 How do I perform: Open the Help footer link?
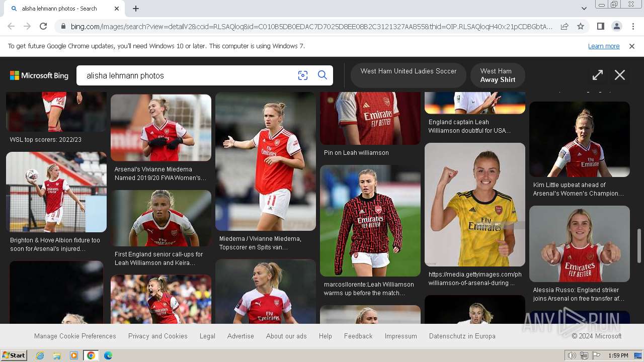tap(326, 336)
